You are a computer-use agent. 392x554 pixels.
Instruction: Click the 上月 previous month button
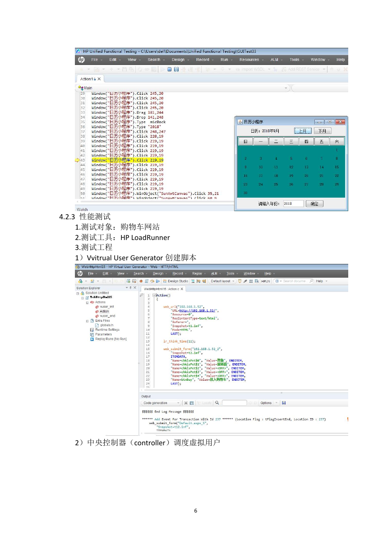tap(303, 131)
